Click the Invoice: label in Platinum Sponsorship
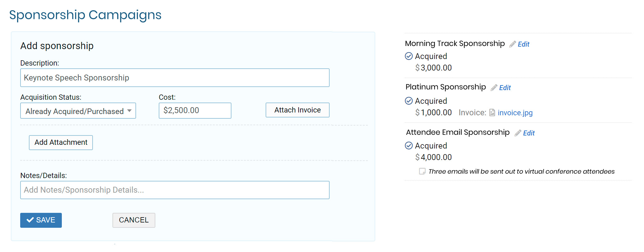644x252 pixels. click(x=473, y=112)
